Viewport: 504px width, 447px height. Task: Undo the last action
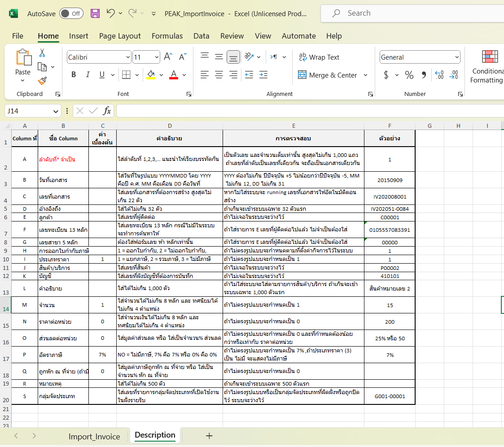(110, 13)
